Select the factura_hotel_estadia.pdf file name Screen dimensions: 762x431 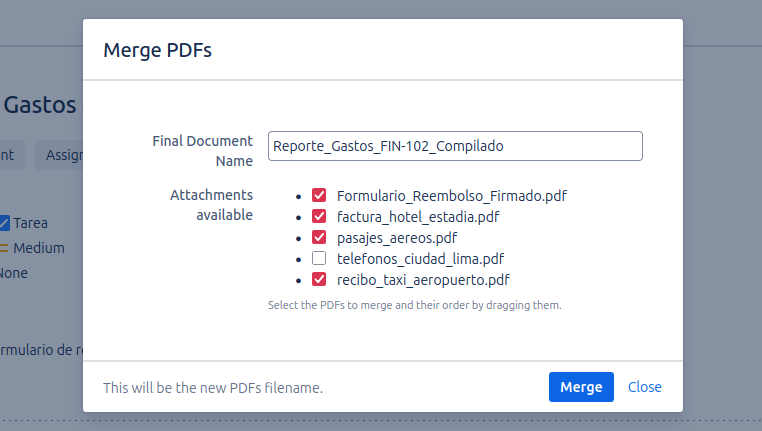(418, 217)
